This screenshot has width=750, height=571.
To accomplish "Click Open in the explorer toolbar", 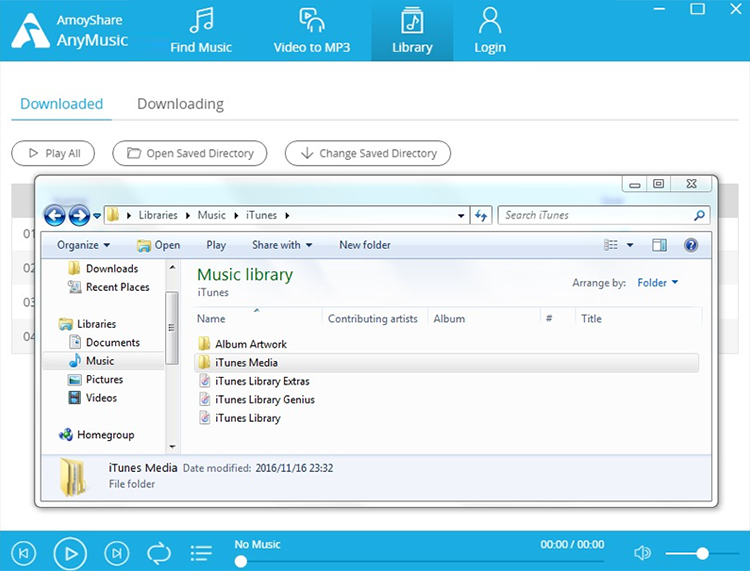I will [x=158, y=245].
